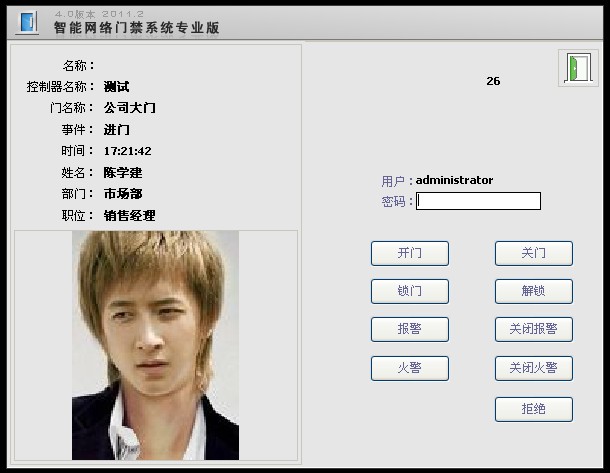Trigger the 报警 alarm button
The width and height of the screenshot is (610, 473).
409,329
